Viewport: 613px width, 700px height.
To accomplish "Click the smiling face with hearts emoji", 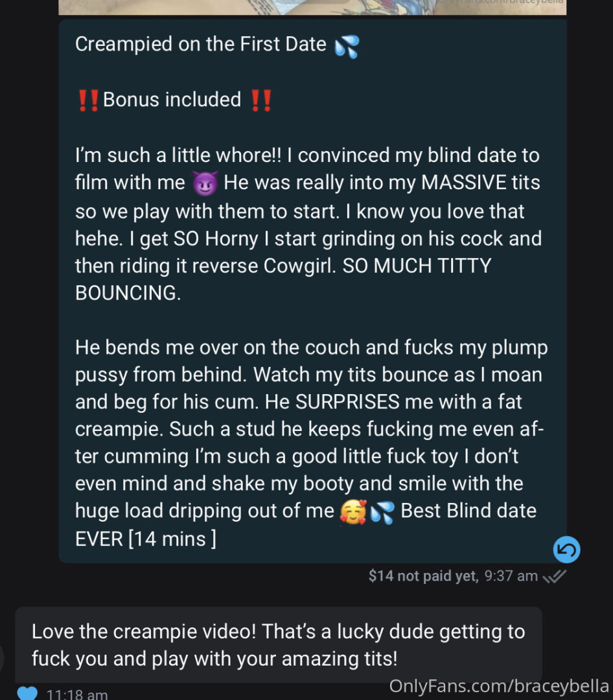I will pos(353,512).
